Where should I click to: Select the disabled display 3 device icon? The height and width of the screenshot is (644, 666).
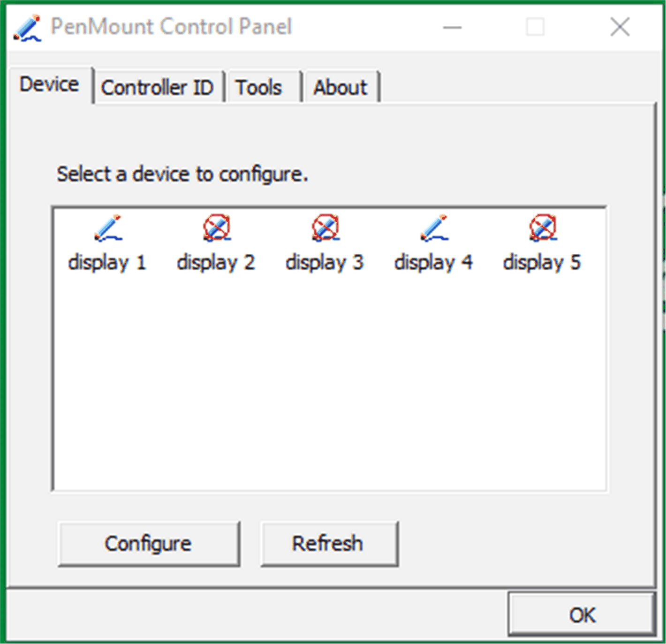click(325, 228)
